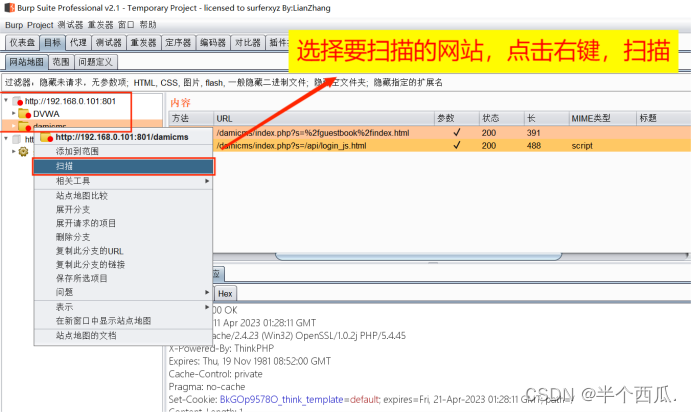Switch to the 编码器 tab

pos(213,43)
